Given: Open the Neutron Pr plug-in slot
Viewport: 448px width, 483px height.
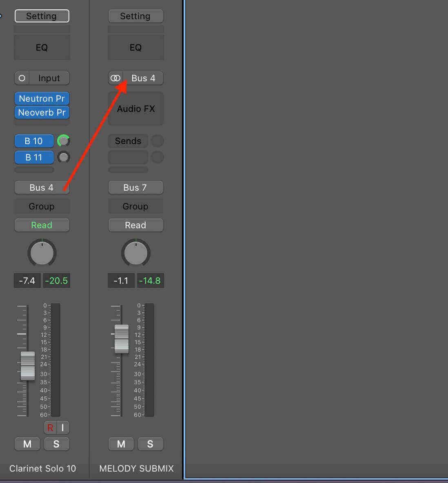Looking at the screenshot, I should click(x=42, y=98).
